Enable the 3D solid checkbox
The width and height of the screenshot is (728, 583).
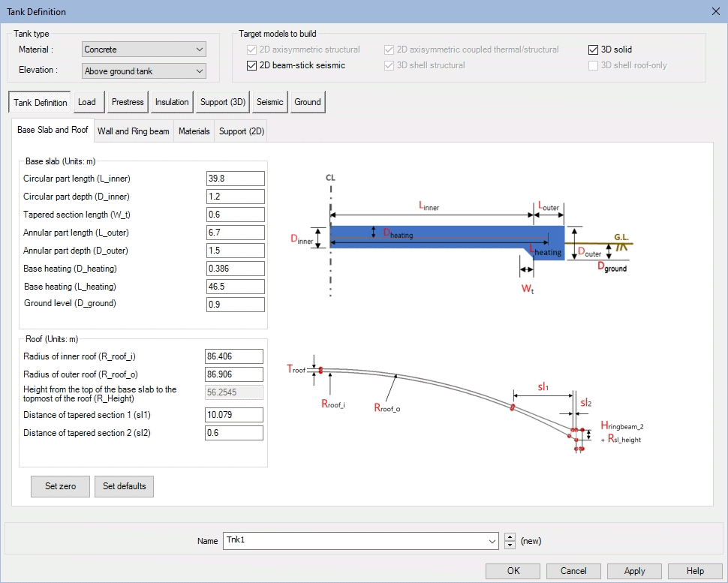[594, 50]
